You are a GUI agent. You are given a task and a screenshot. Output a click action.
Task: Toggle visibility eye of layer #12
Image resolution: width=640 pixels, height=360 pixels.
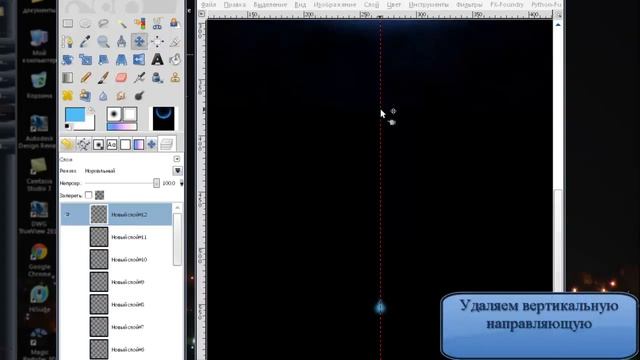tap(68, 214)
